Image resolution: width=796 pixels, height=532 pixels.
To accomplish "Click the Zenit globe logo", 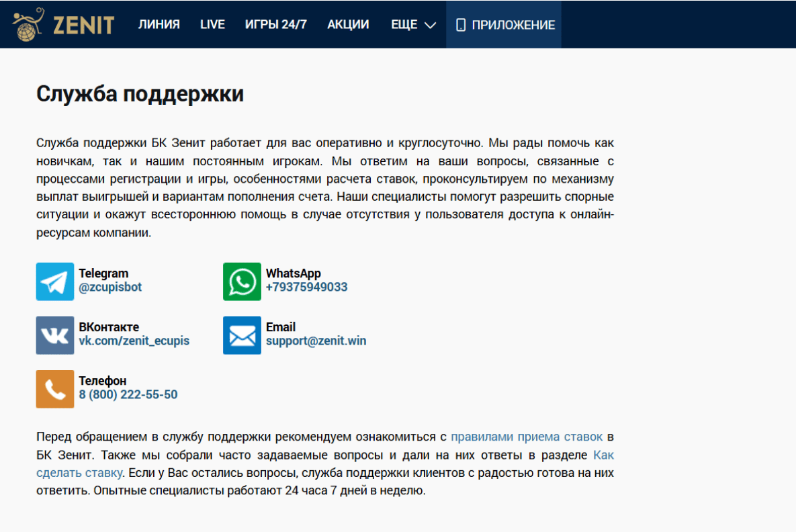I will click(x=27, y=24).
